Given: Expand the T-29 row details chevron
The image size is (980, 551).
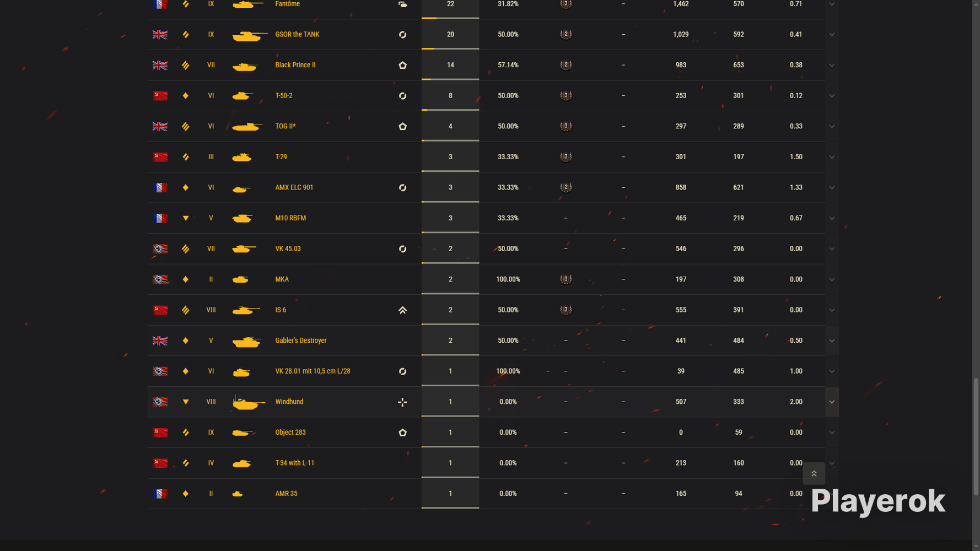Looking at the screenshot, I should (x=832, y=157).
